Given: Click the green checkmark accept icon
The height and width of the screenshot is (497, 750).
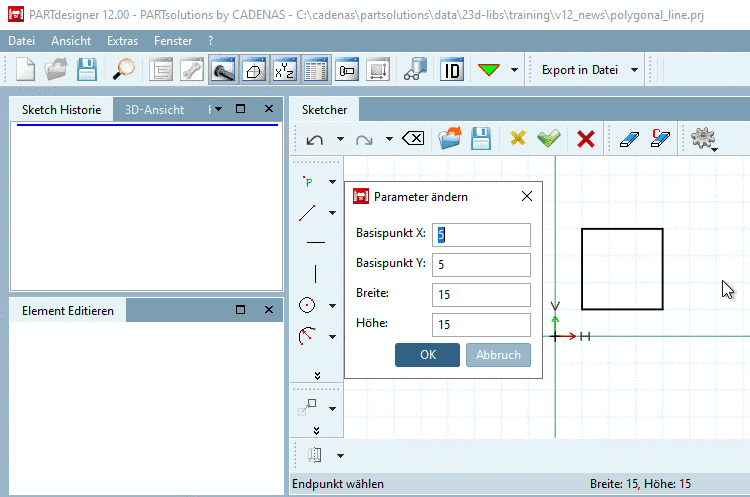Looking at the screenshot, I should pyautogui.click(x=549, y=138).
